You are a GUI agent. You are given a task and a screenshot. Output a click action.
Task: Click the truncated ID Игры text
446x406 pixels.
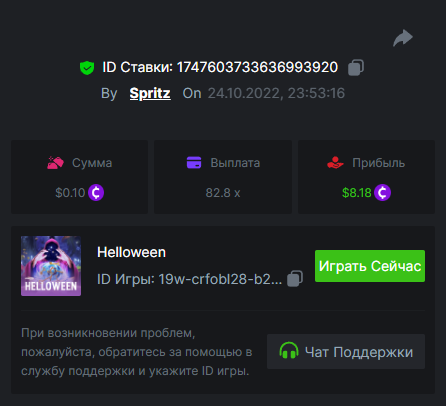click(x=189, y=279)
